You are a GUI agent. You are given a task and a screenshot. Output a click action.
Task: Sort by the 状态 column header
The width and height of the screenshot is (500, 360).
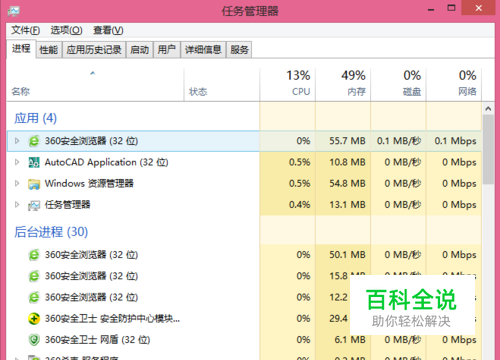(222, 85)
